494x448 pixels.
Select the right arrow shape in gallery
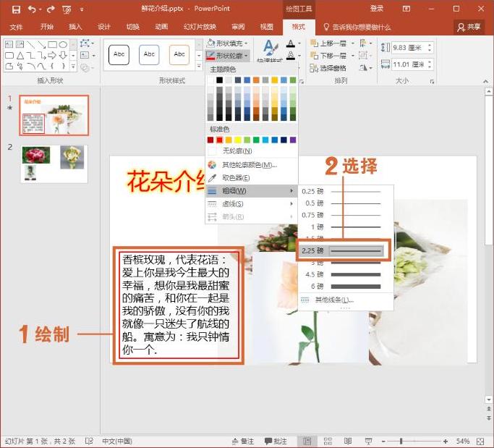click(52, 56)
